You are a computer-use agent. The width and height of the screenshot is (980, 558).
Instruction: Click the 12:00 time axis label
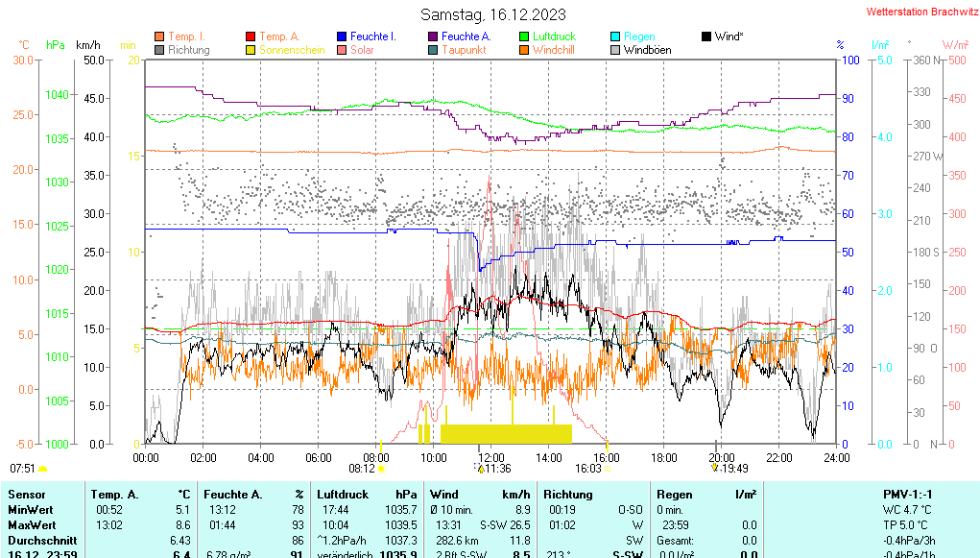pyautogui.click(x=491, y=457)
